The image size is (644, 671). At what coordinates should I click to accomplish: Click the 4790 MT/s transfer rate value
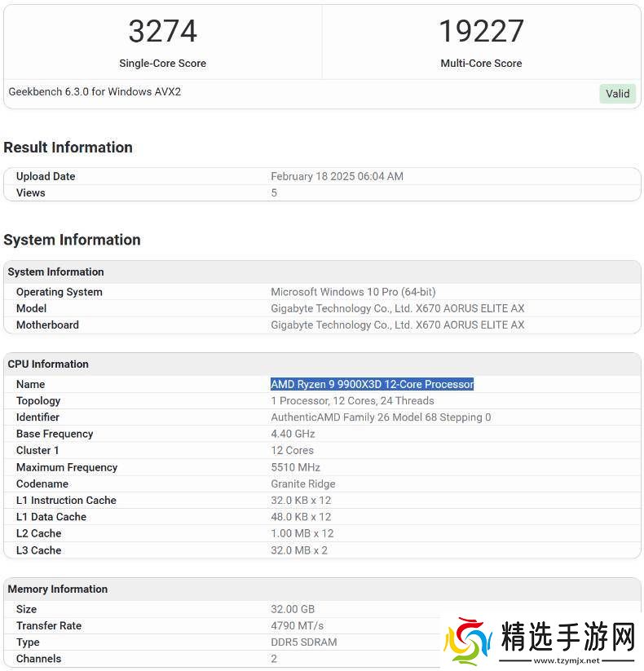click(297, 625)
